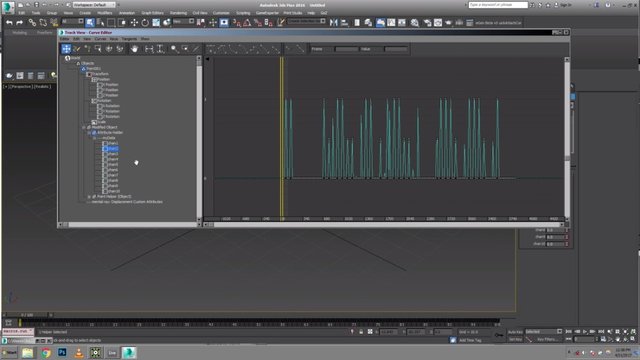Click the Undo arrow in main toolbar
Image resolution: width=640 pixels, height=360 pixels.
pos(9,23)
